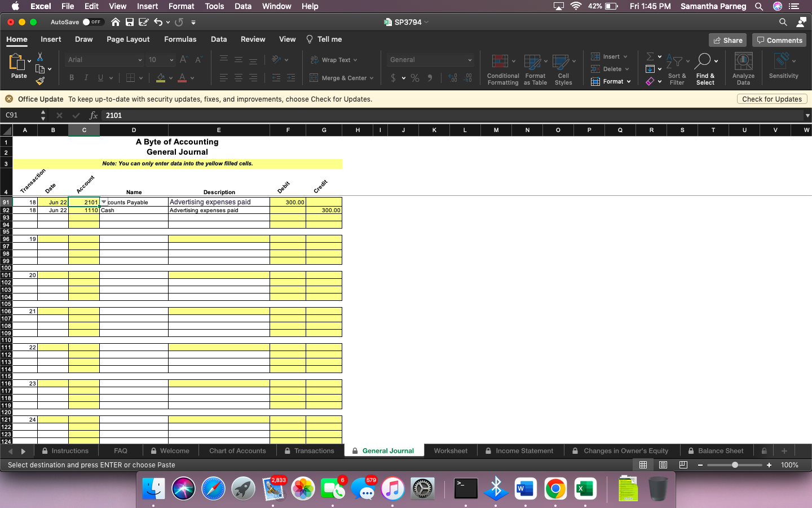The image size is (812, 508).
Task: Click the Undo arrow icon
Action: [158, 22]
